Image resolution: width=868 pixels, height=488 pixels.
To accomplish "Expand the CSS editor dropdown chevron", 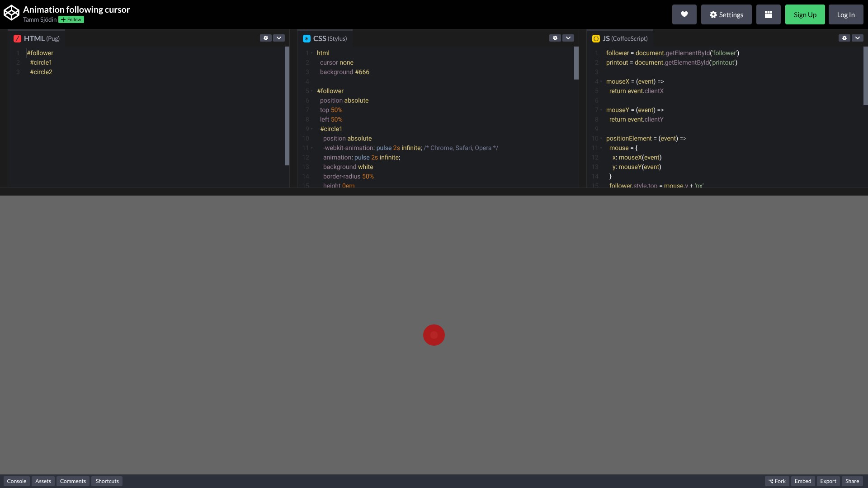I will point(568,38).
